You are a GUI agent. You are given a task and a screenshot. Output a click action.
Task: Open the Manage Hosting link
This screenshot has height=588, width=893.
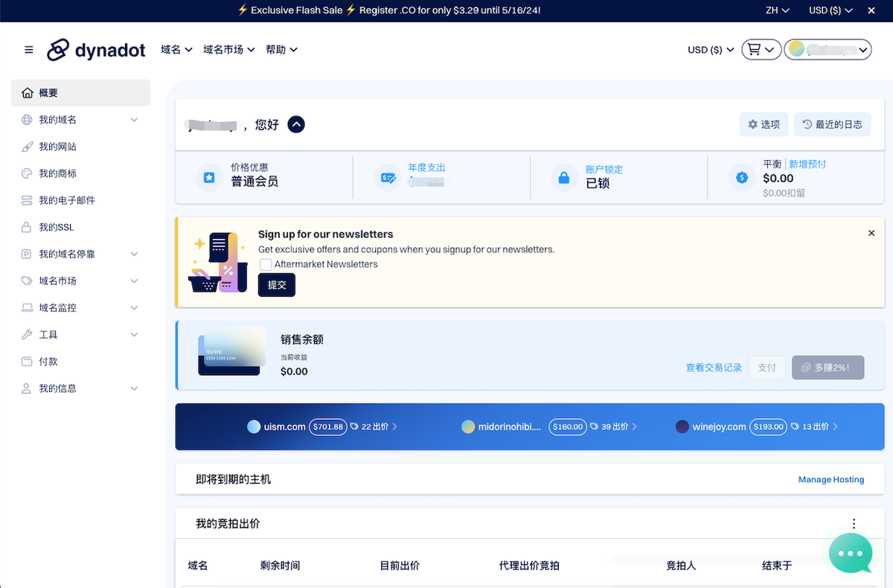[831, 479]
